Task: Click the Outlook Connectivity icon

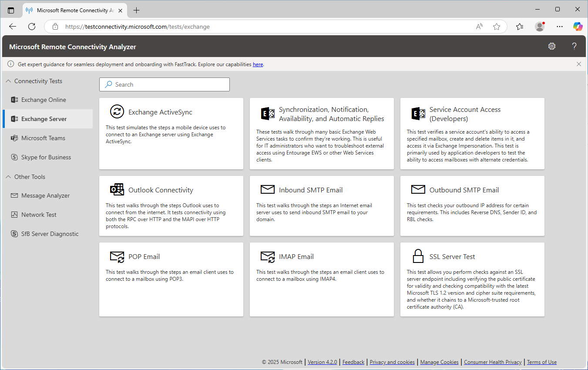Action: point(117,190)
